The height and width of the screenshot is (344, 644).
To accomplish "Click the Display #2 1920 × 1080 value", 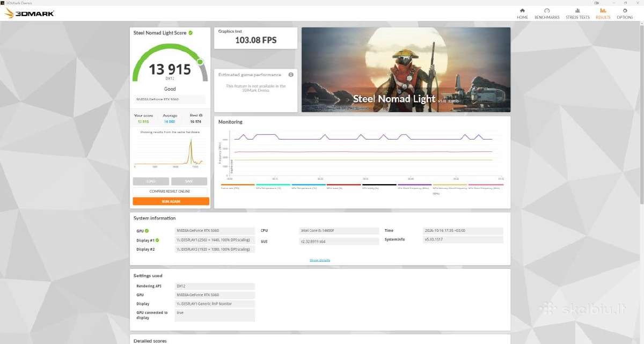I will pyautogui.click(x=215, y=249).
